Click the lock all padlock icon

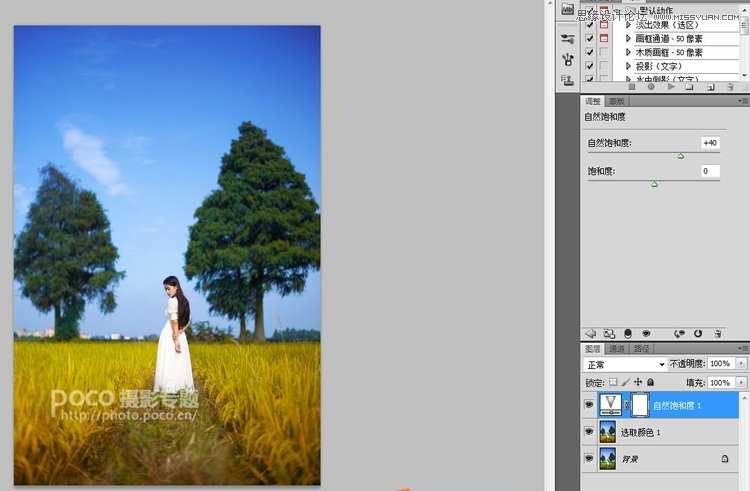point(650,382)
